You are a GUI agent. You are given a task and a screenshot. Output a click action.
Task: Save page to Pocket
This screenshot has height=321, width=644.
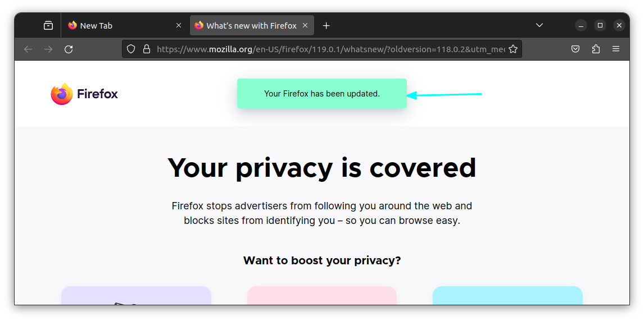click(x=575, y=49)
